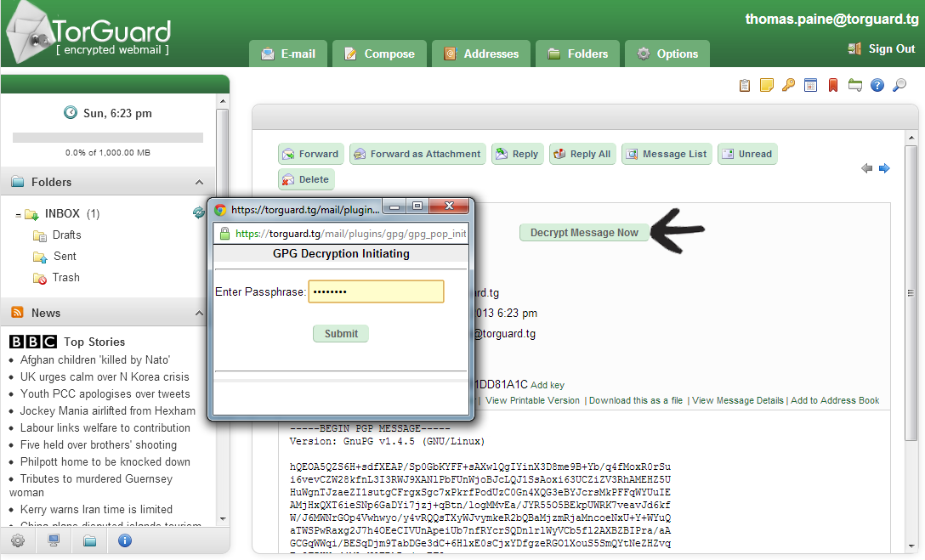Screen dimensions: 925x560
Task: Click the popup window address bar
Action: click(x=341, y=234)
